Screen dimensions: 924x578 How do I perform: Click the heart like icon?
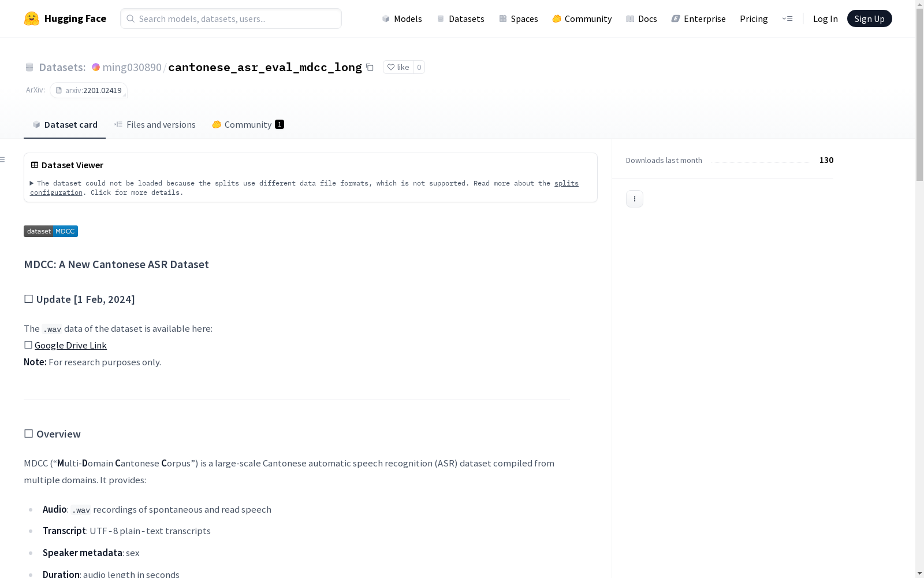point(391,67)
